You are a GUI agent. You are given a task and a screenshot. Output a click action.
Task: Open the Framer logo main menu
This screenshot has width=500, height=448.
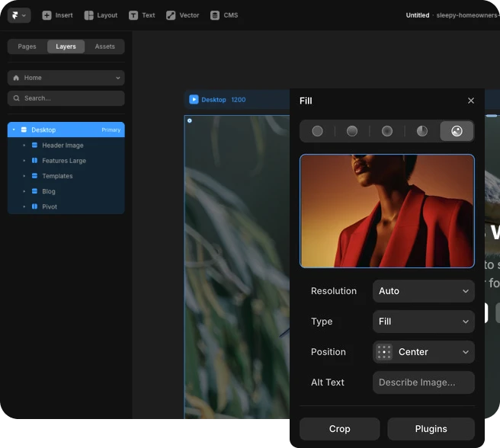[x=18, y=15]
